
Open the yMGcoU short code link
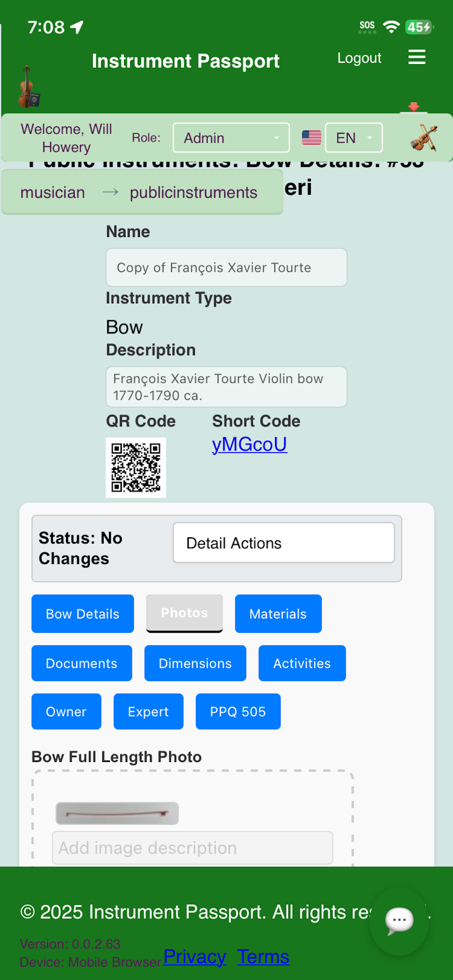[249, 444]
